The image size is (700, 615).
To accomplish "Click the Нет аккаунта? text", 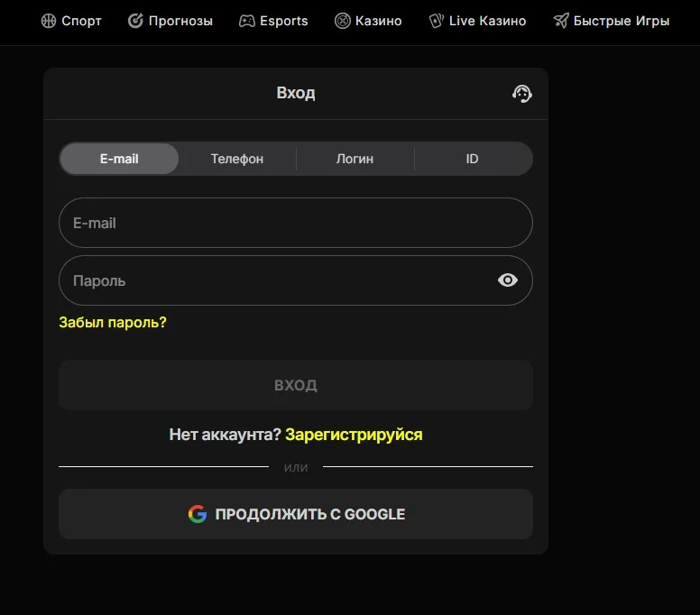I will [225, 435].
